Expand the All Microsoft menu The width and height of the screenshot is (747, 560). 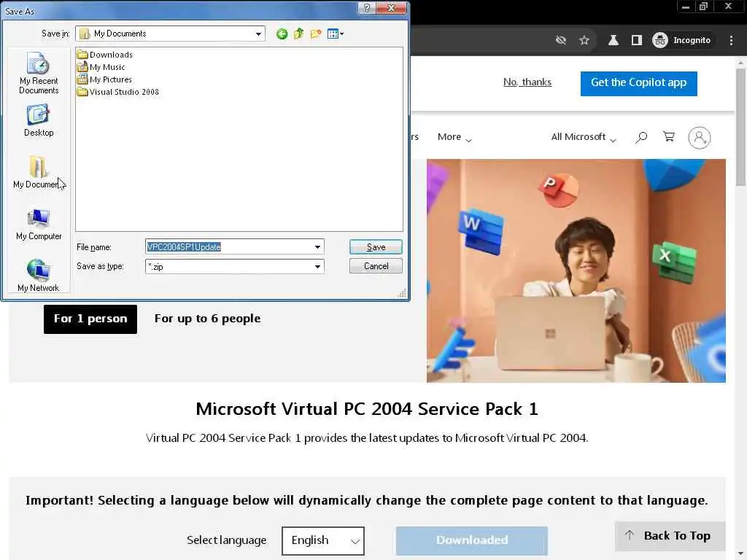click(x=584, y=137)
